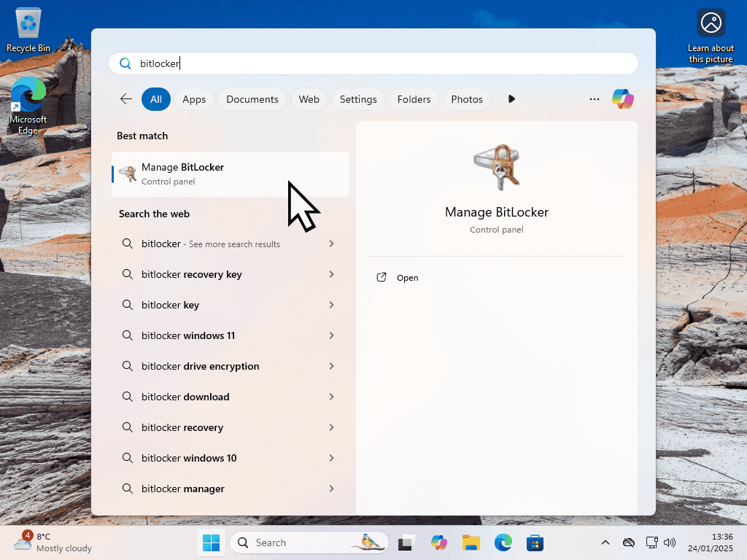
Task: Select the Manage BitLocker best match
Action: (x=230, y=174)
